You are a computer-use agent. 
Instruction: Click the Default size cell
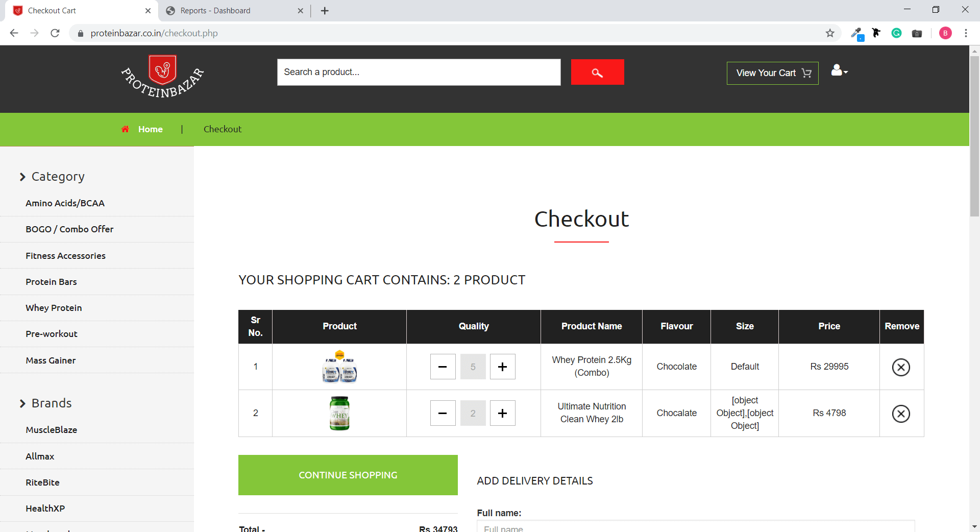pos(745,367)
